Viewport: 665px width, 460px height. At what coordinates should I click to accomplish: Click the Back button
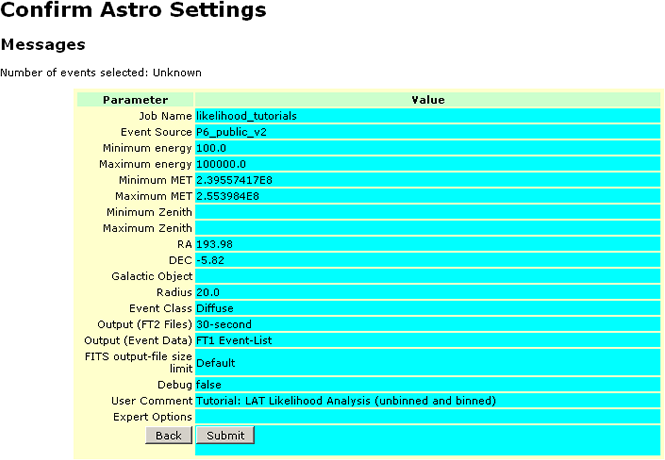[168, 435]
